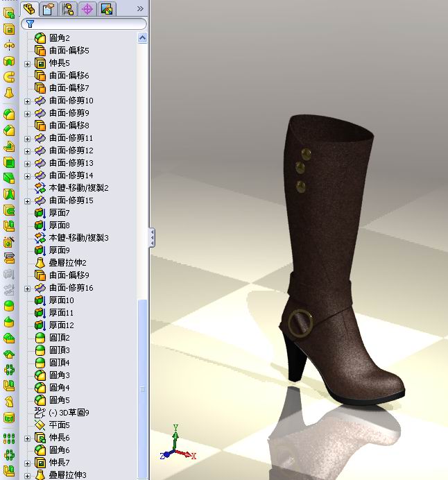The image size is (448, 480).
Task: Expand the 曲面-修剪11 feature
Action: pyautogui.click(x=27, y=139)
